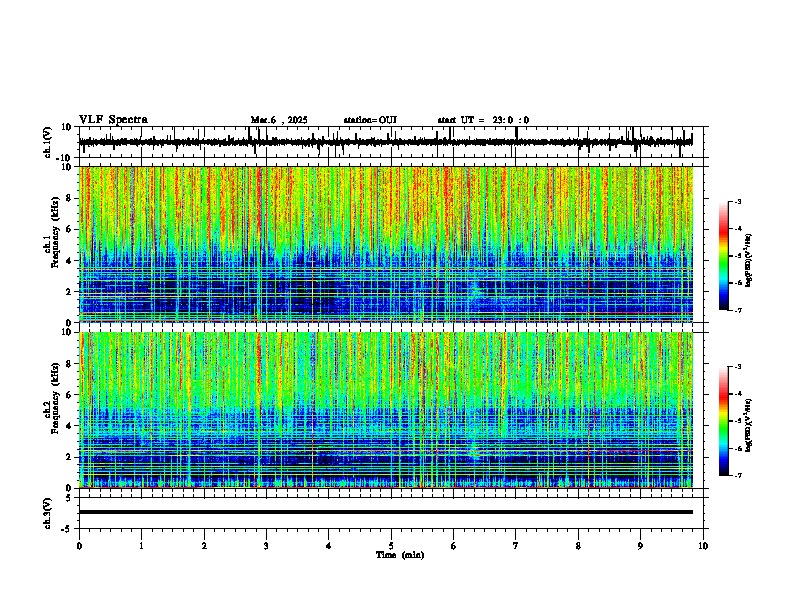Click the "VLF Spectra" plot title
Viewport: 792px width, 612px height.
(x=113, y=119)
